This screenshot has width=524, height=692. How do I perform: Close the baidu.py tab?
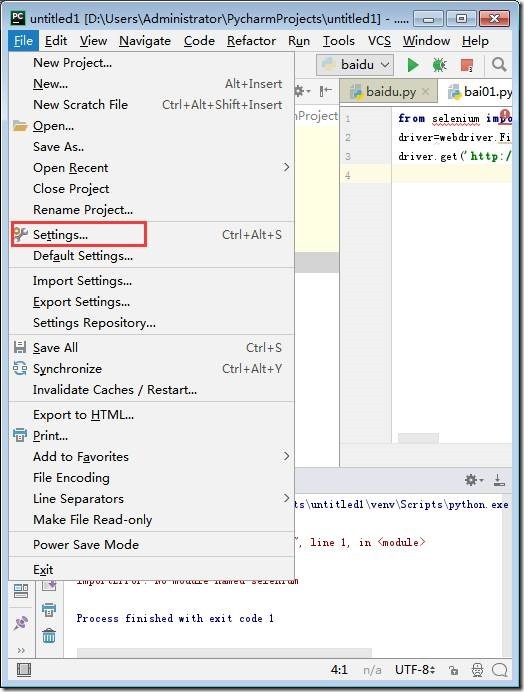pos(425,91)
